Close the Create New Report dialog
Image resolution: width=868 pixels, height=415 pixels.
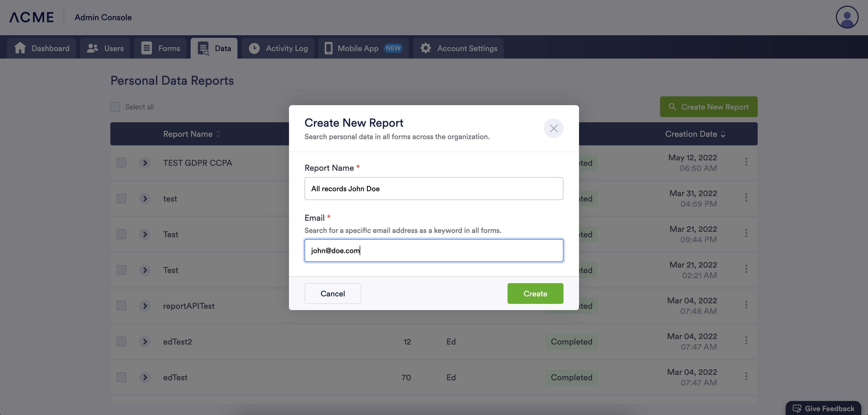click(x=553, y=128)
